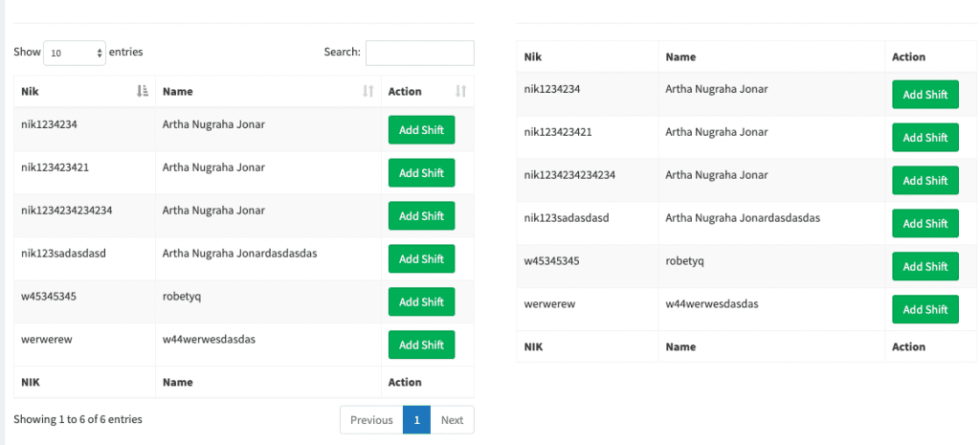Add Shift for w45345345 in left table
Viewport: 980px width, 445px height.
(421, 302)
